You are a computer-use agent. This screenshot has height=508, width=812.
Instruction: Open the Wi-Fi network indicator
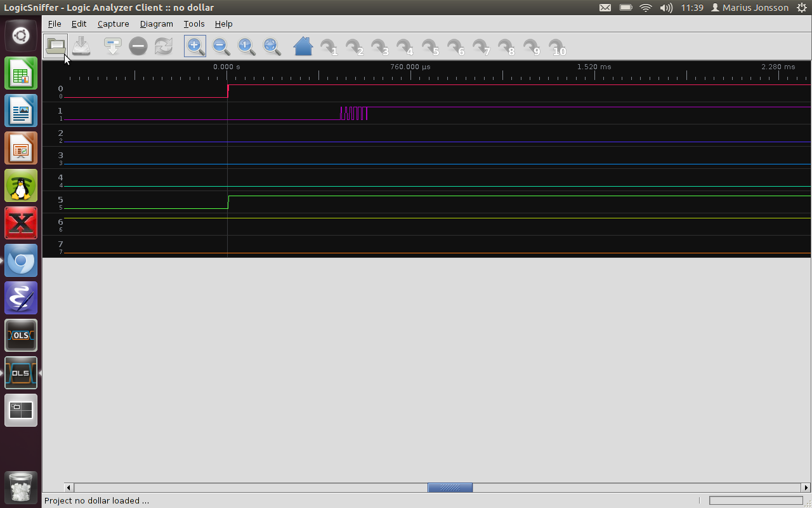[x=646, y=8]
